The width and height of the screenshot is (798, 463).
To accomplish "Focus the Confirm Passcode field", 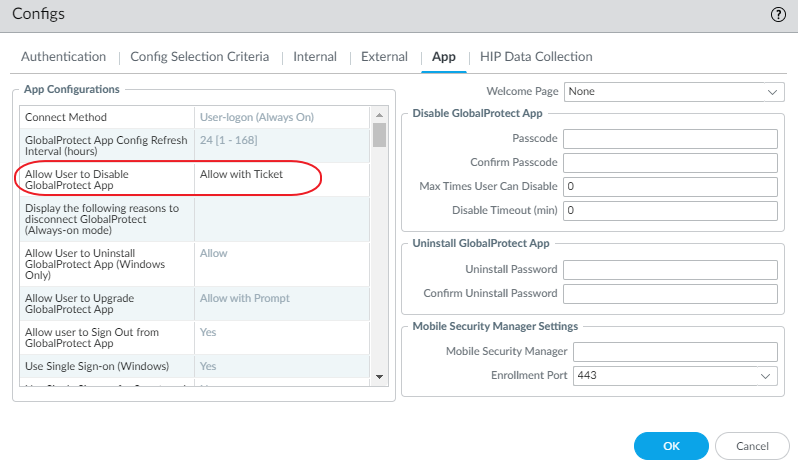I will click(x=670, y=162).
